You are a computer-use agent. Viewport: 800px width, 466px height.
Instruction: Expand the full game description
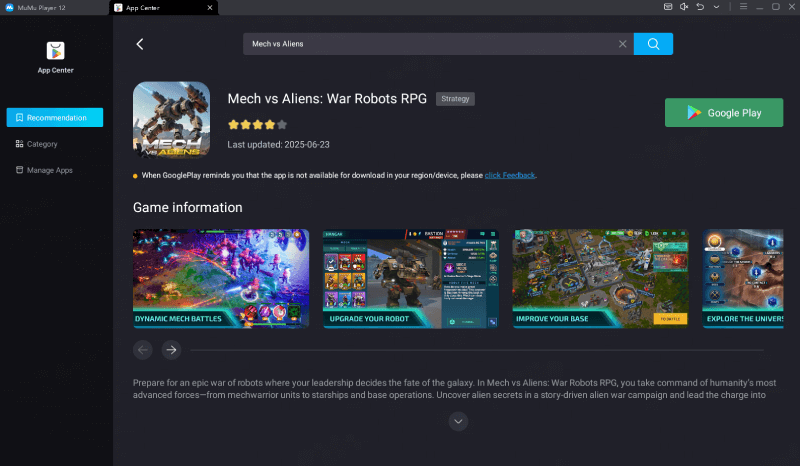click(458, 421)
